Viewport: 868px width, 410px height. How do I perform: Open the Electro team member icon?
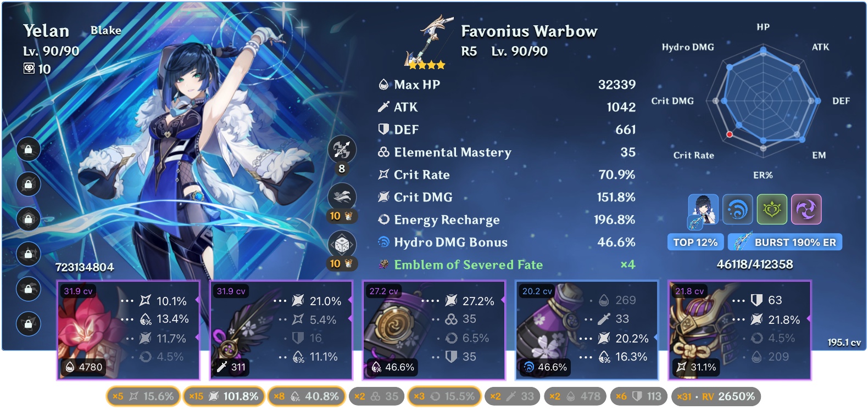click(x=806, y=209)
